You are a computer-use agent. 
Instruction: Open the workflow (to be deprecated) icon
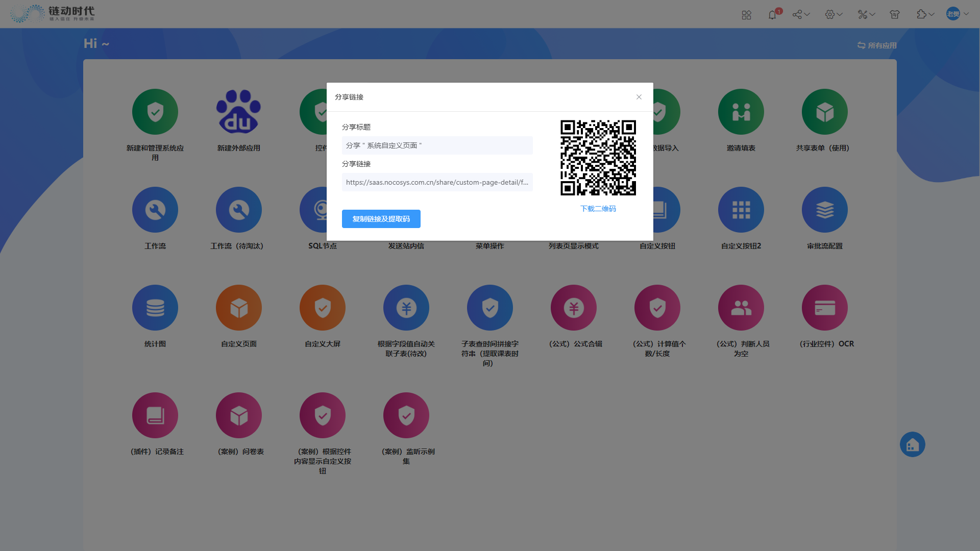coord(239,210)
